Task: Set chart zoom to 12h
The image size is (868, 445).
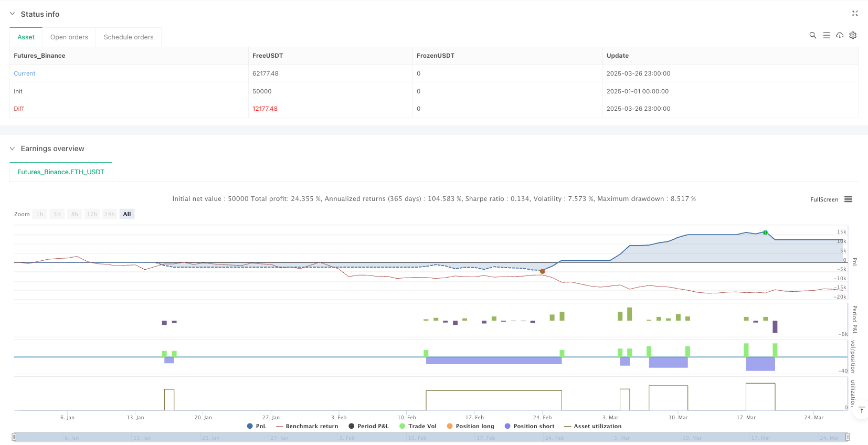Action: 92,214
